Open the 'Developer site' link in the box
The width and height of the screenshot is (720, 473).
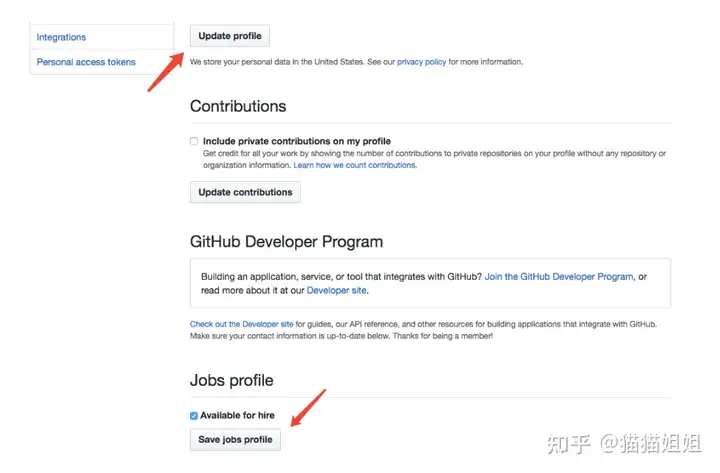(x=337, y=290)
